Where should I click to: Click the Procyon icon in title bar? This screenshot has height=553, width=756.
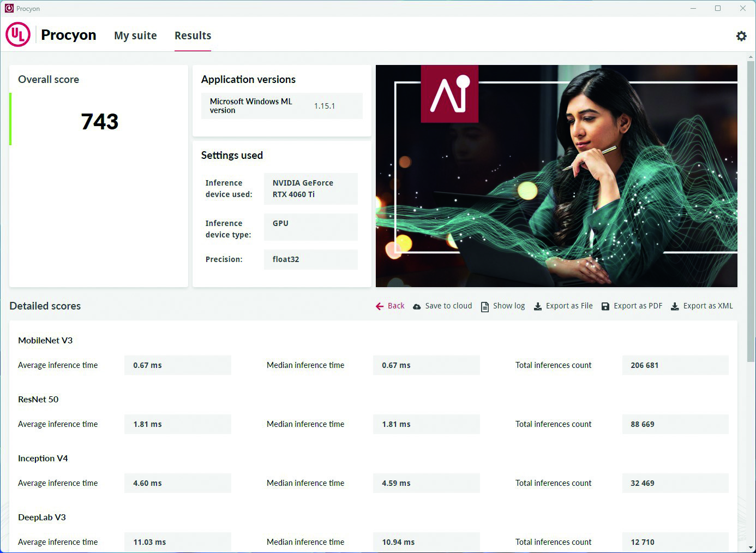9,8
